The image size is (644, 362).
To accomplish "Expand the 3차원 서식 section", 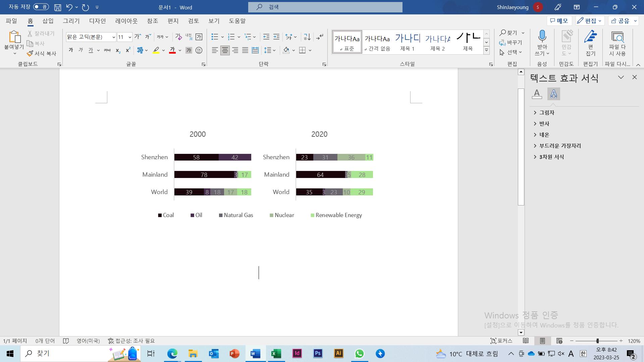I will click(551, 157).
